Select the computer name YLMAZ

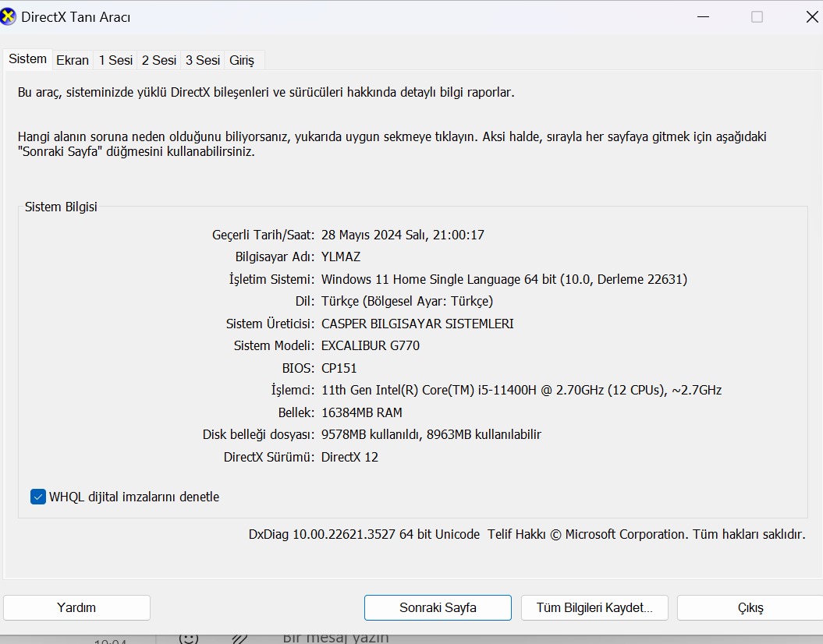pos(341,257)
